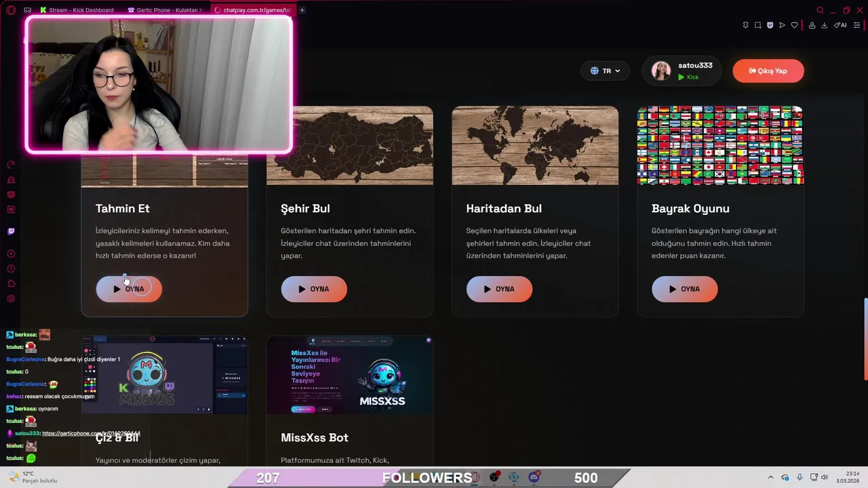The height and width of the screenshot is (488, 868).
Task: Open the ad-blocker shield icon
Action: point(770,25)
